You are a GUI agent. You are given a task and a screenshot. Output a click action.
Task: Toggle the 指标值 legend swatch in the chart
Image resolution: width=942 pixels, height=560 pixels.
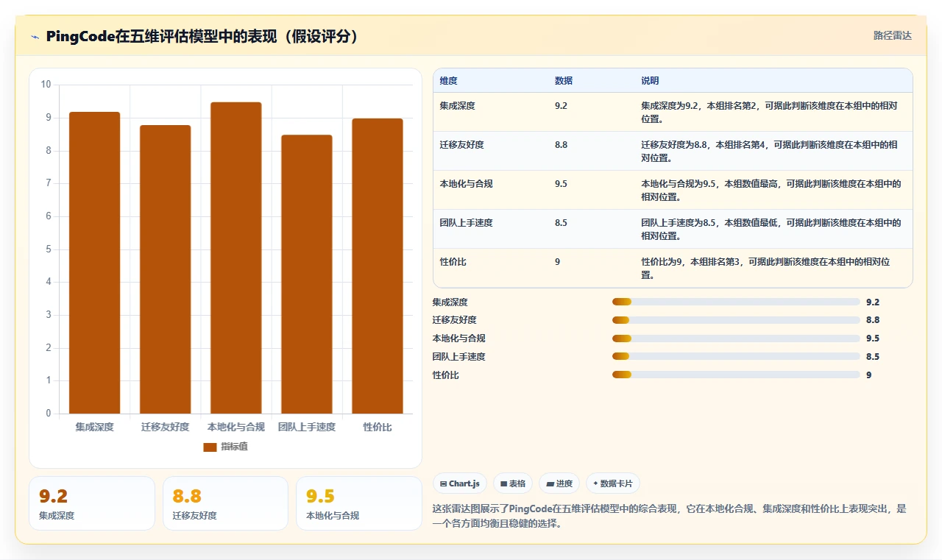coord(210,447)
